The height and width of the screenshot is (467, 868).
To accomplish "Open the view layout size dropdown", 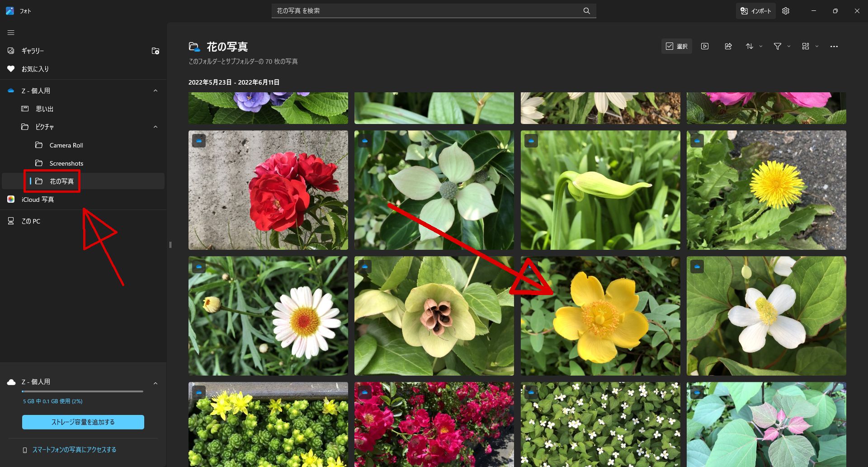I will (810, 46).
